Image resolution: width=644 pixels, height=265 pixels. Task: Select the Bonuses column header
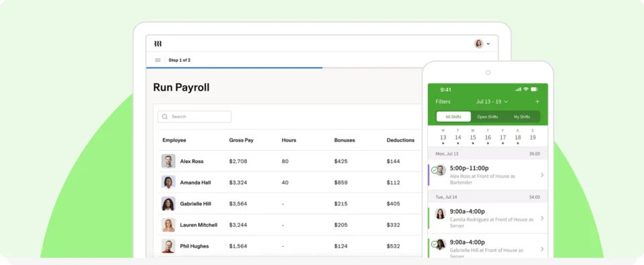click(x=345, y=140)
